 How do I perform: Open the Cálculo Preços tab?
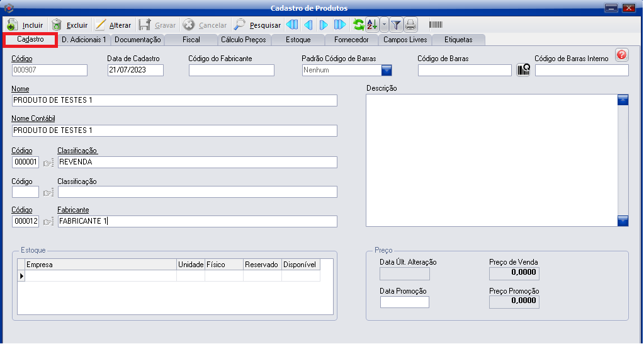(243, 40)
